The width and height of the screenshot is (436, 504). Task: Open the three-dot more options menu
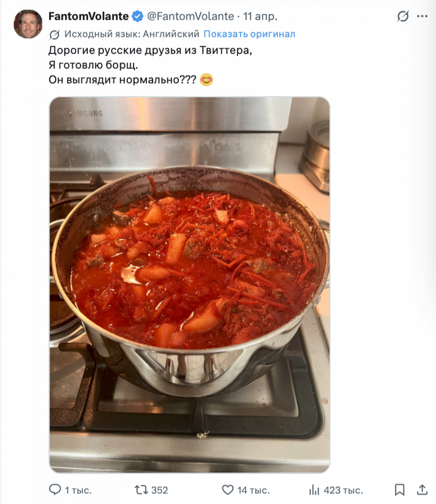[422, 16]
